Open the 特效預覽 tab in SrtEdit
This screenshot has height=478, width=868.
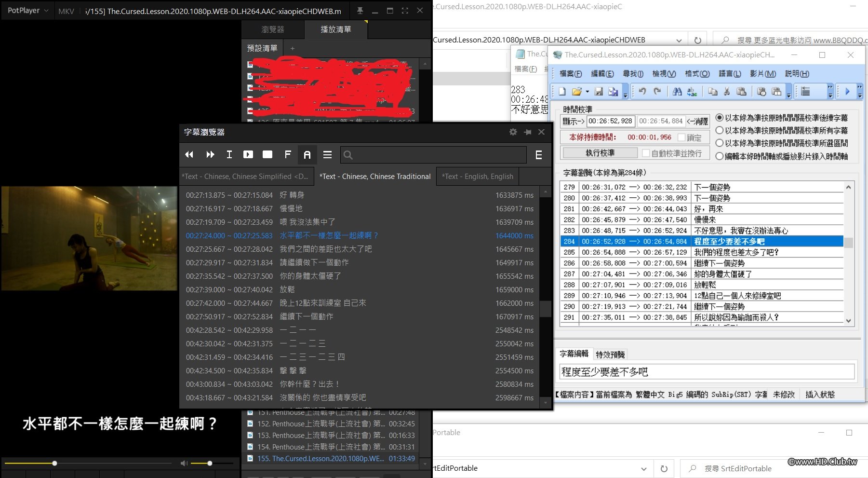(610, 355)
